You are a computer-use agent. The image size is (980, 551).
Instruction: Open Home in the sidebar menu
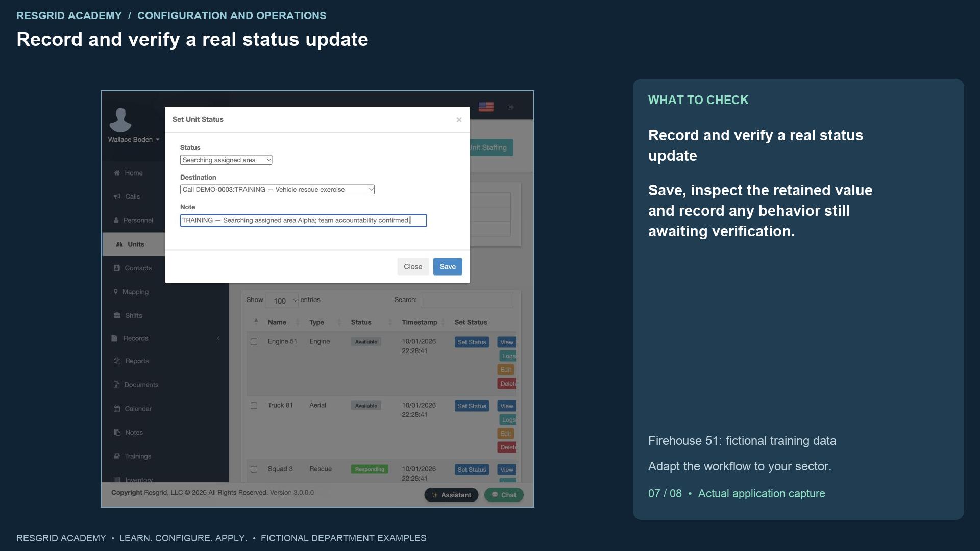tap(134, 173)
